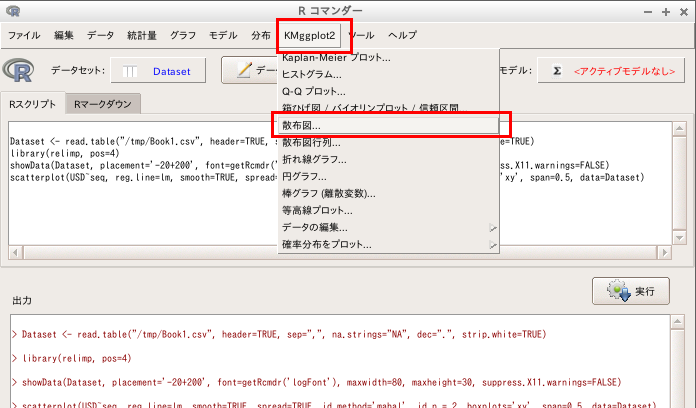
Task: Open the 統計量 menu
Action: [x=142, y=35]
